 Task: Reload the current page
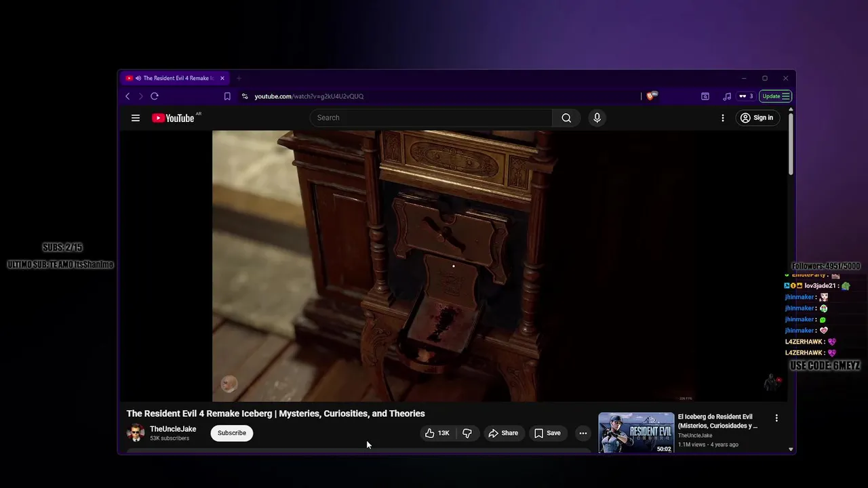click(x=155, y=96)
